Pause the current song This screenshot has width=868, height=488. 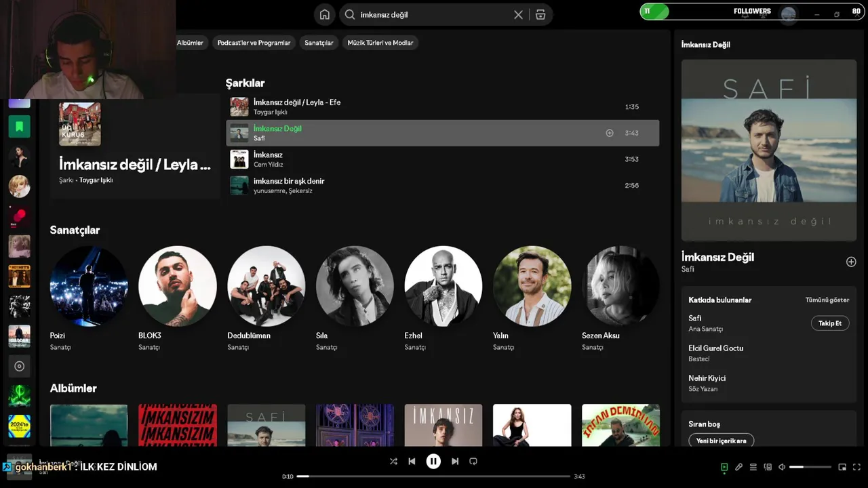coord(433,462)
